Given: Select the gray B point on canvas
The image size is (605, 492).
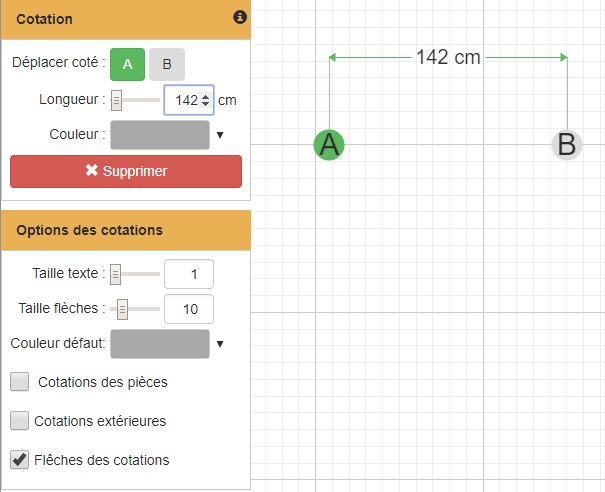Looking at the screenshot, I should tap(567, 145).
